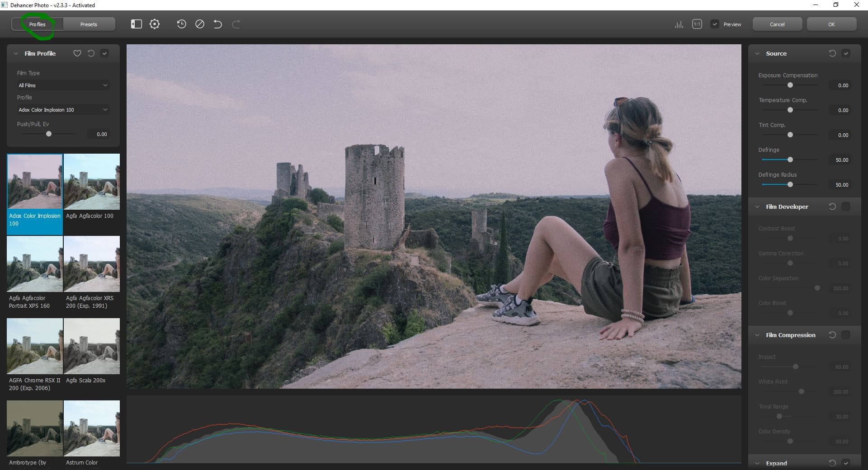Reset the Source panel settings
Screen dimensions: 868x470
pyautogui.click(x=832, y=53)
